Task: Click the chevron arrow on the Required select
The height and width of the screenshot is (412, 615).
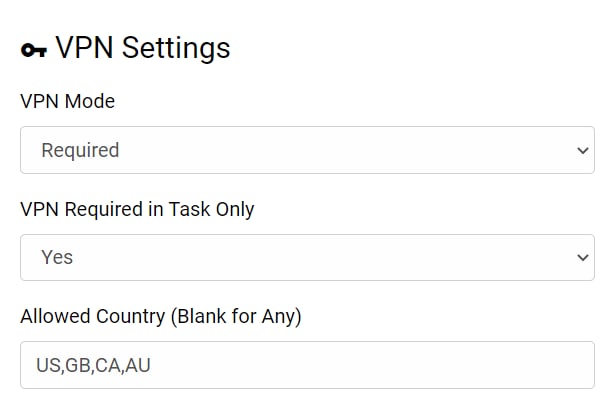Action: (584, 151)
